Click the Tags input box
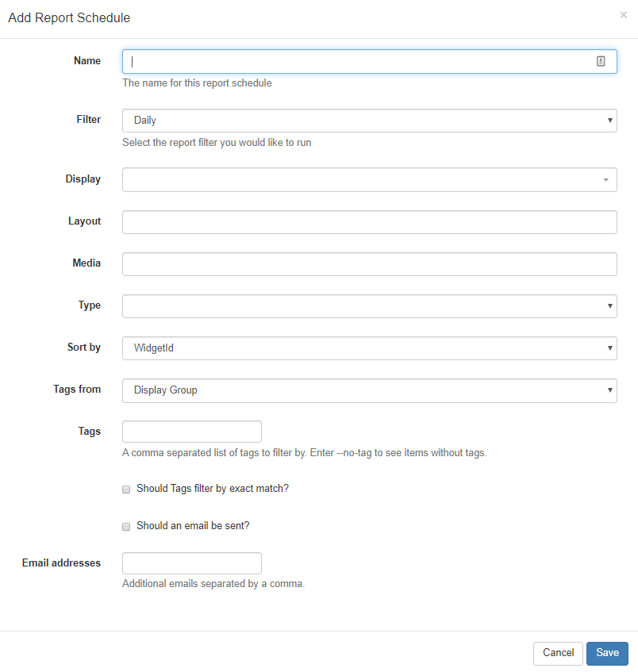 point(191,432)
